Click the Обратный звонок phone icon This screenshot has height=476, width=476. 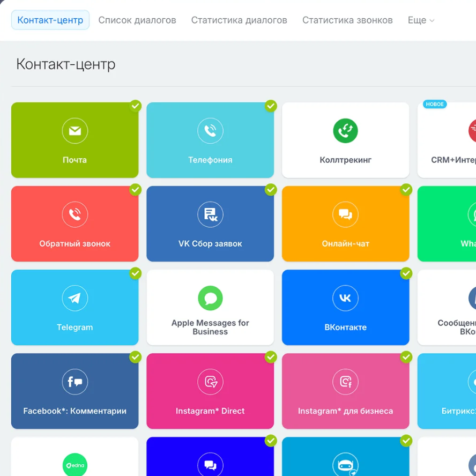(x=75, y=214)
